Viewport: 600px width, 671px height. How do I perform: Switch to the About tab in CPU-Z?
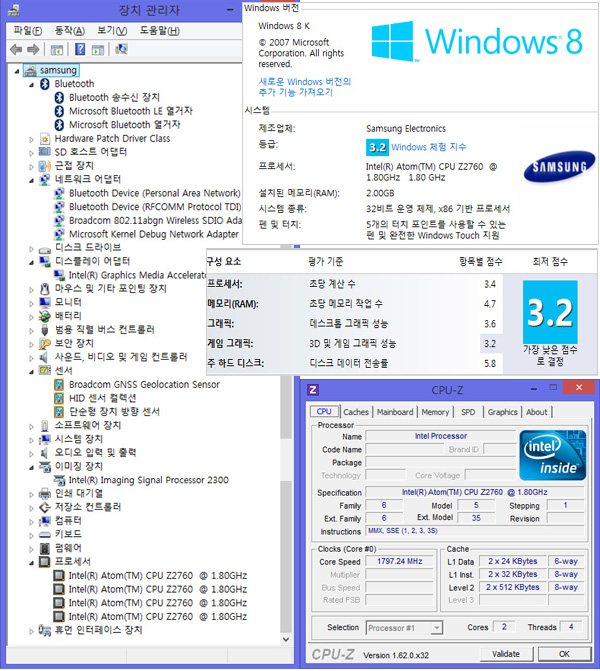pyautogui.click(x=537, y=412)
